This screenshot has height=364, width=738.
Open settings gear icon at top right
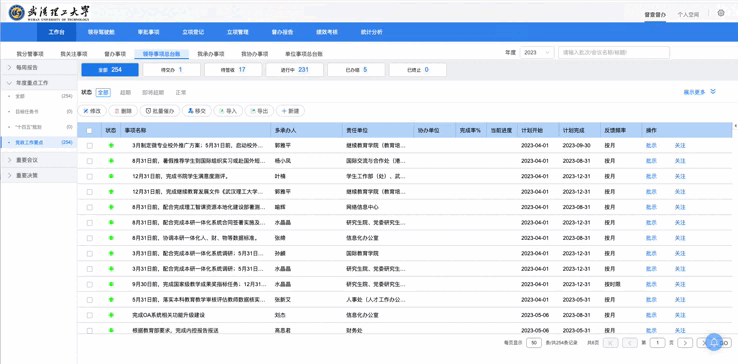pyautogui.click(x=721, y=13)
